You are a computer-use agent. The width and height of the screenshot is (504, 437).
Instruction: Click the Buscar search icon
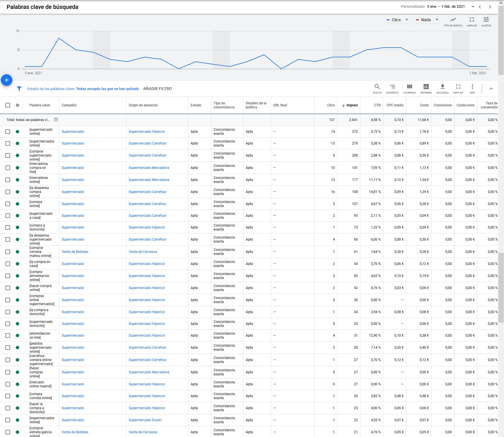pyautogui.click(x=377, y=87)
